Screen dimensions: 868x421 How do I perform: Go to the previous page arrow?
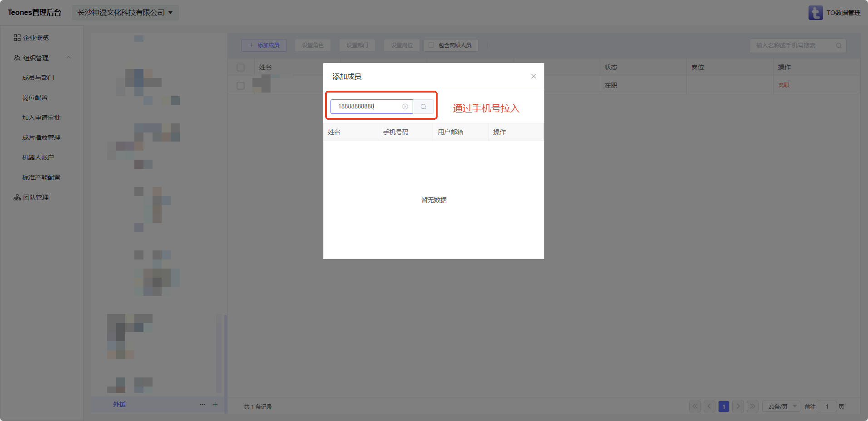pyautogui.click(x=709, y=406)
